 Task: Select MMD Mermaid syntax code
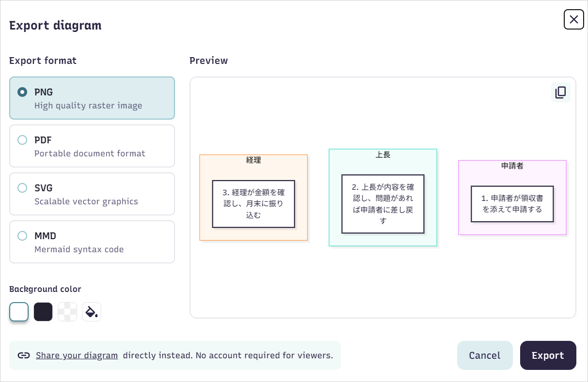coord(92,242)
